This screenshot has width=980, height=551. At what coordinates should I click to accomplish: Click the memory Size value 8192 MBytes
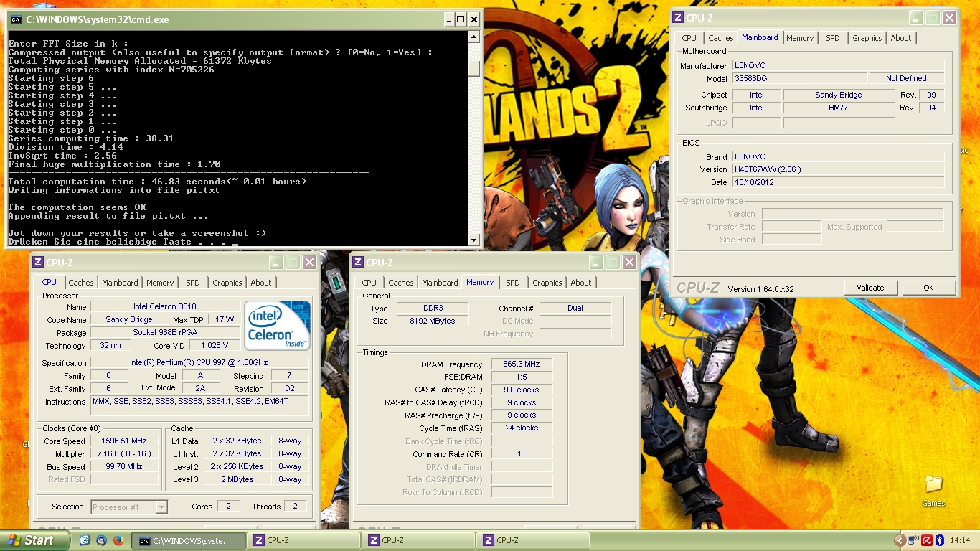433,321
